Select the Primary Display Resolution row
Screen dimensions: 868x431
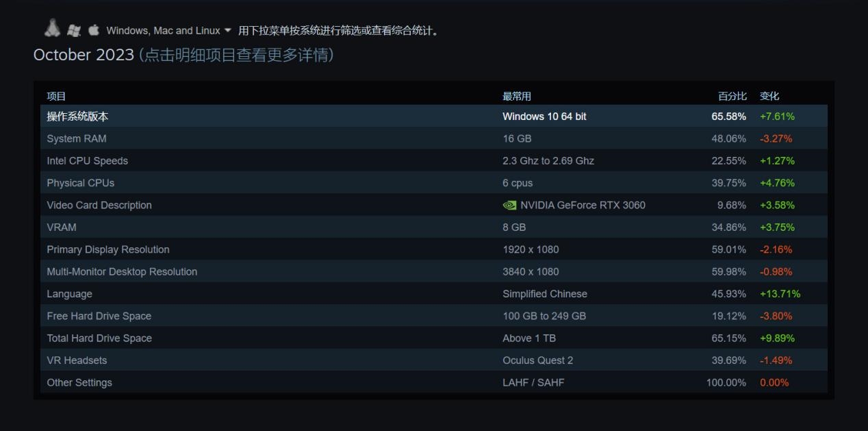tap(108, 249)
